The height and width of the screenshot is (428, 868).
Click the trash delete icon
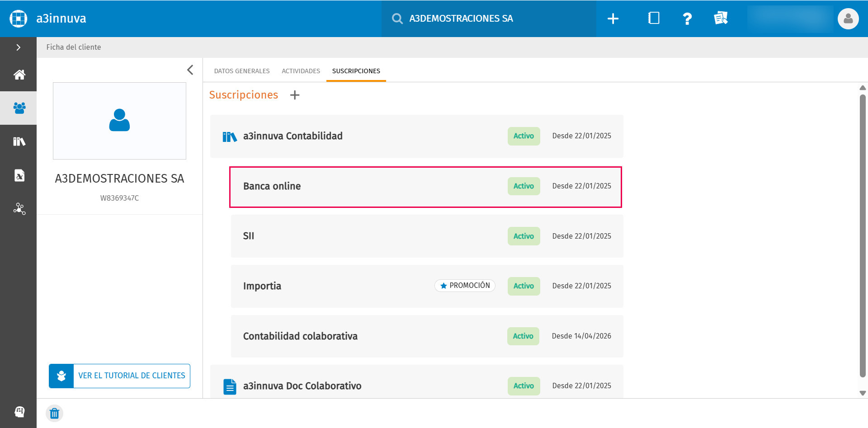pyautogui.click(x=54, y=413)
